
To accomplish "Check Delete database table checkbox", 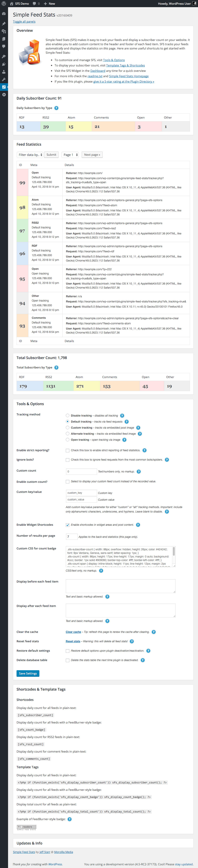I will [67, 660].
